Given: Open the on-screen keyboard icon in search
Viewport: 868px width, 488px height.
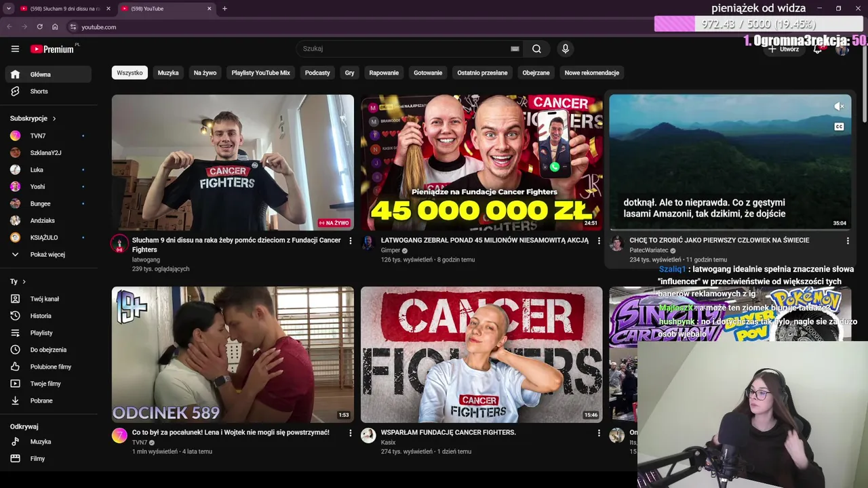Looking at the screenshot, I should click(515, 49).
